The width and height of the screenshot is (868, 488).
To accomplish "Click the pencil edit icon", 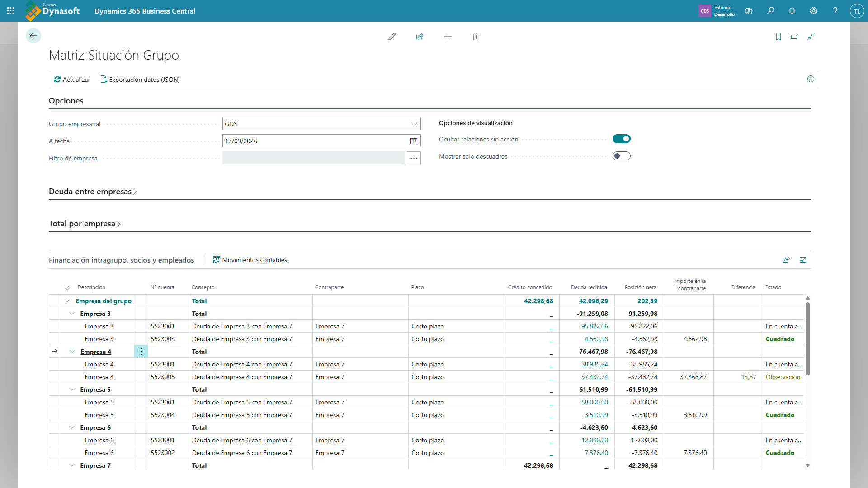I will 392,37.
